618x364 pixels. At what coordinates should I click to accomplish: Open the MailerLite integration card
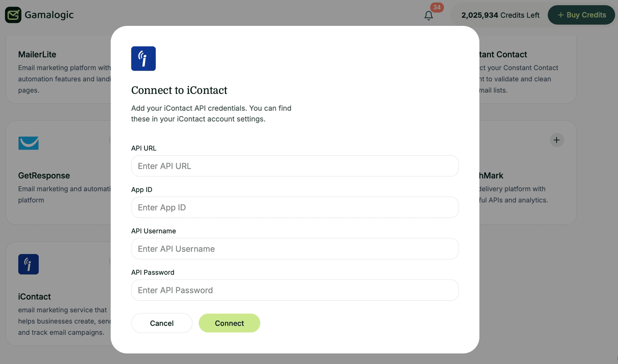[56, 69]
